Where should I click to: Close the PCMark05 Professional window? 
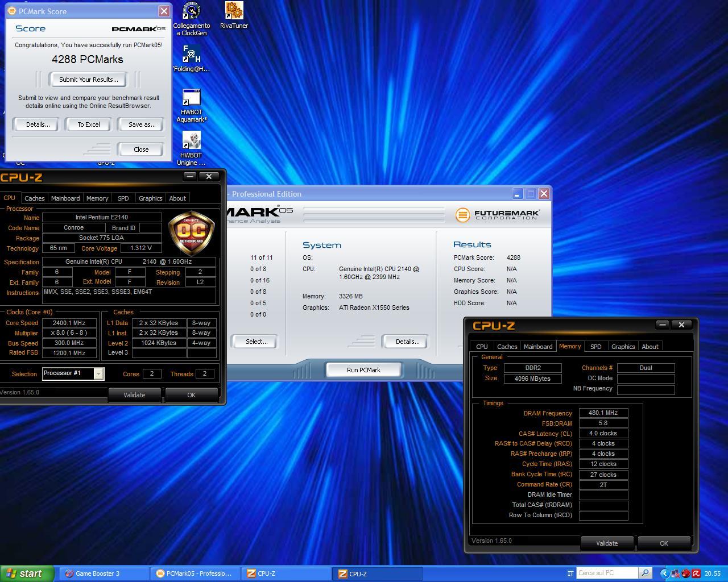click(x=544, y=194)
